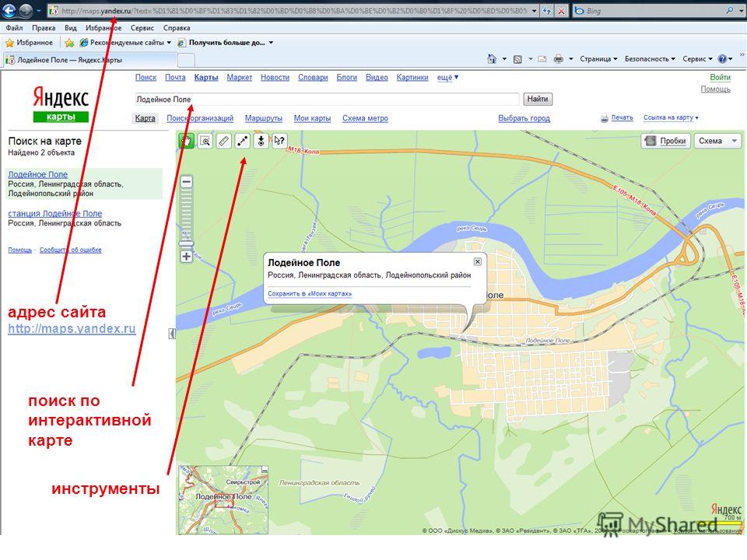The width and height of the screenshot is (747, 560).
Task: Open the Страница command menu
Action: point(598,59)
